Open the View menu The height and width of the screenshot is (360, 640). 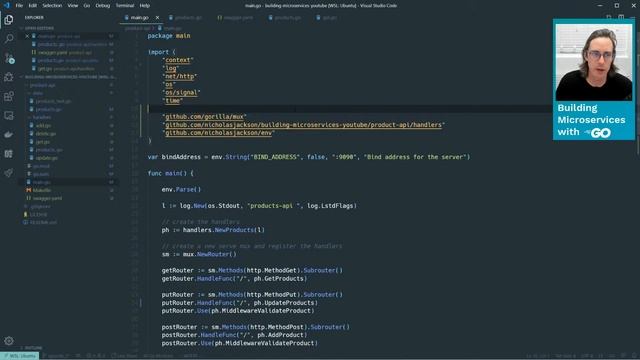click(73, 5)
